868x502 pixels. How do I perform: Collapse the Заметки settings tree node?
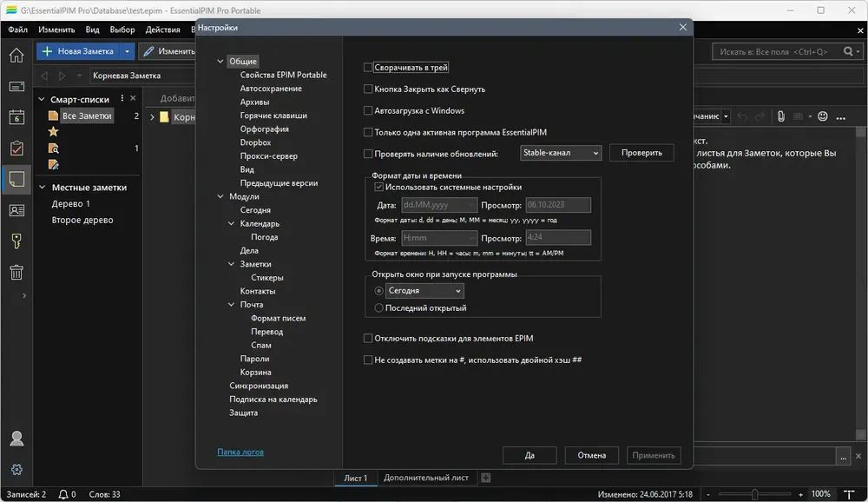[232, 264]
